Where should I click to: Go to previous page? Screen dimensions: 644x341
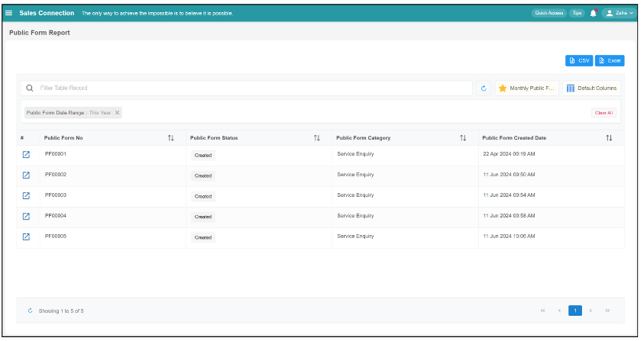pos(559,310)
